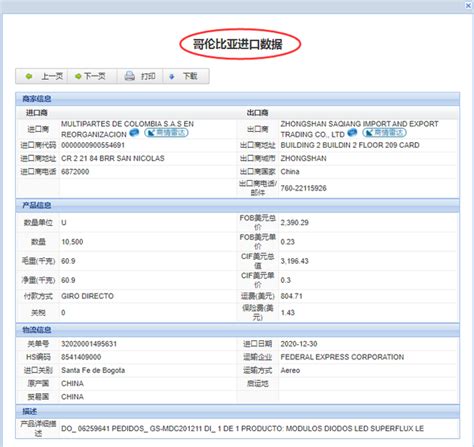Select address CR 2 21 84 BRR SAN NICOLAS
Screen dimensions: 474x447
[x=113, y=158]
